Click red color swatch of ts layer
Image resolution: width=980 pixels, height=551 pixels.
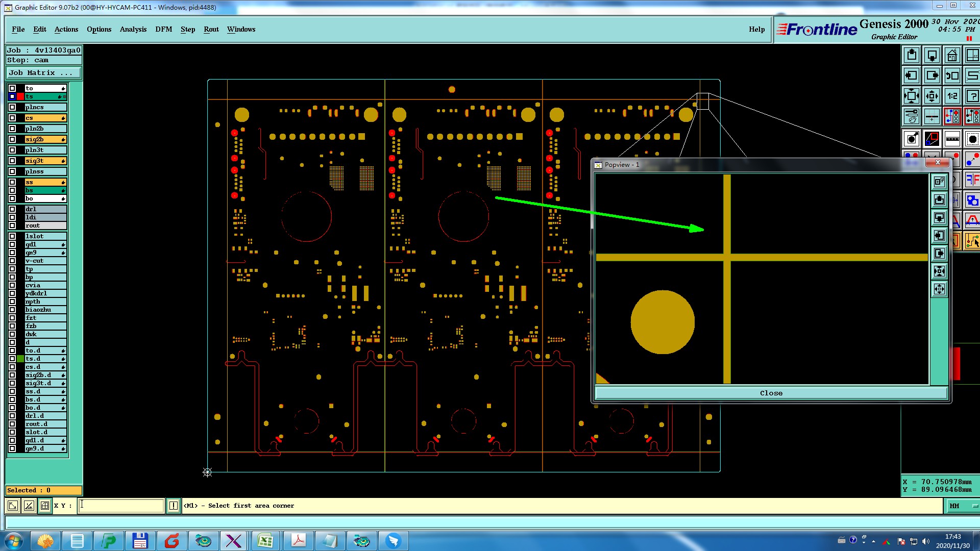coord(20,96)
